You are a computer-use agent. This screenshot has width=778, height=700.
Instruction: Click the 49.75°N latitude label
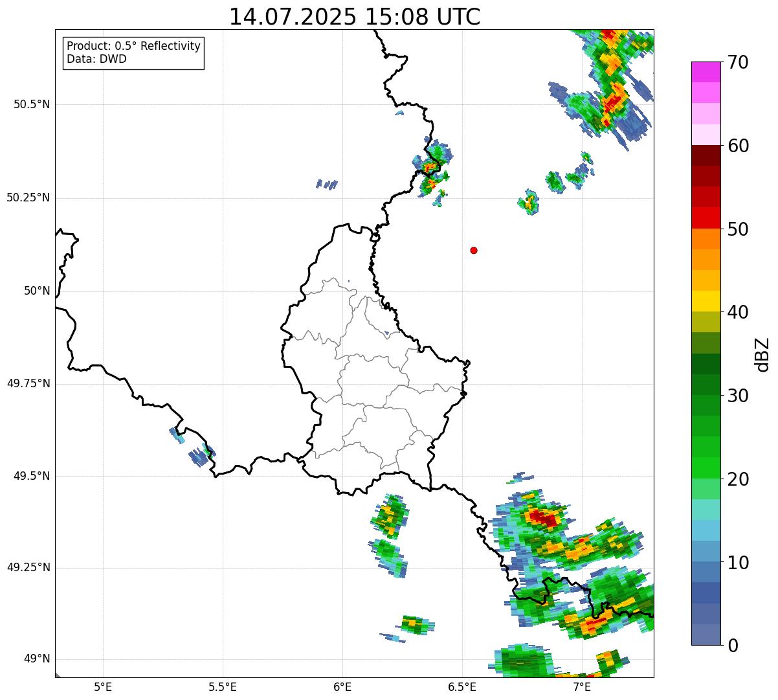(x=28, y=383)
